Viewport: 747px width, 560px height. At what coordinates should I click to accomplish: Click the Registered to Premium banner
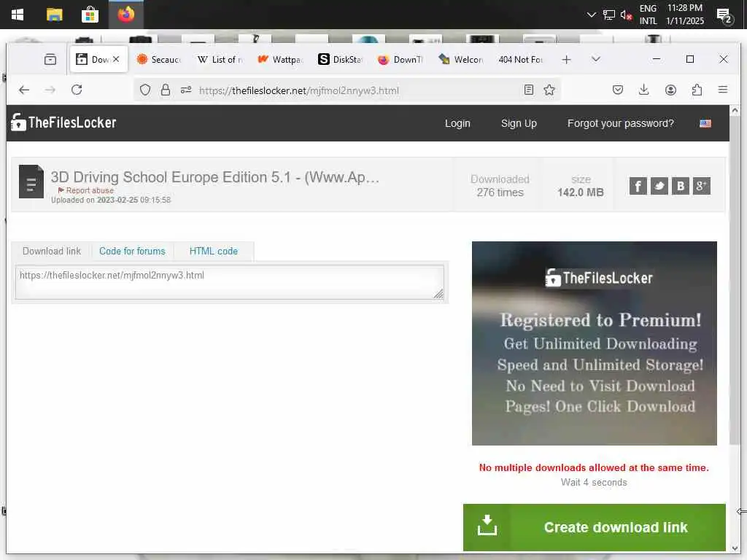pyautogui.click(x=594, y=343)
